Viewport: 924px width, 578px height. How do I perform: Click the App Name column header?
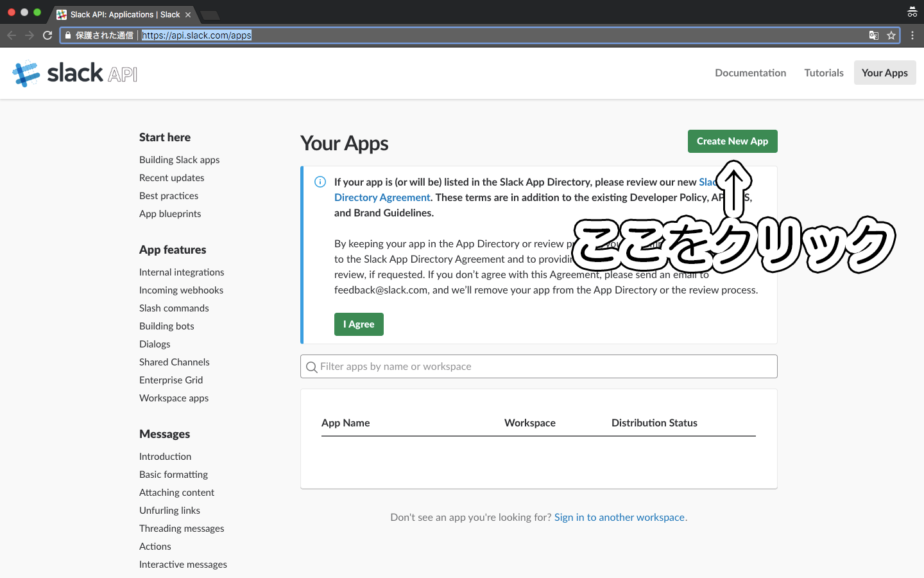click(346, 423)
